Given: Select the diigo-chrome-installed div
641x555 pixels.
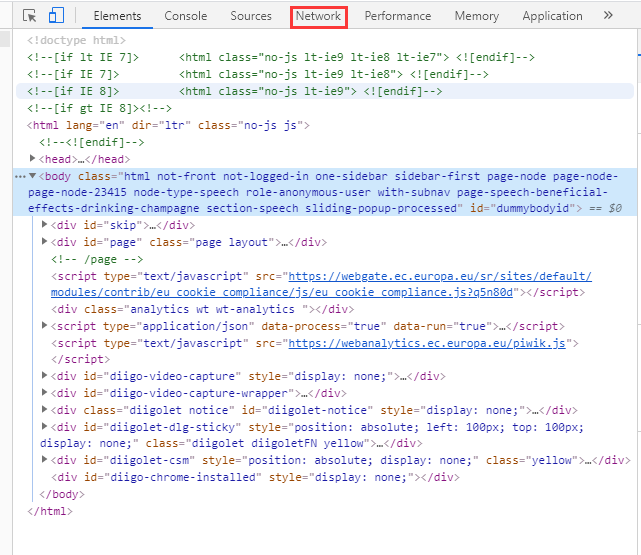Looking at the screenshot, I should 256,477.
